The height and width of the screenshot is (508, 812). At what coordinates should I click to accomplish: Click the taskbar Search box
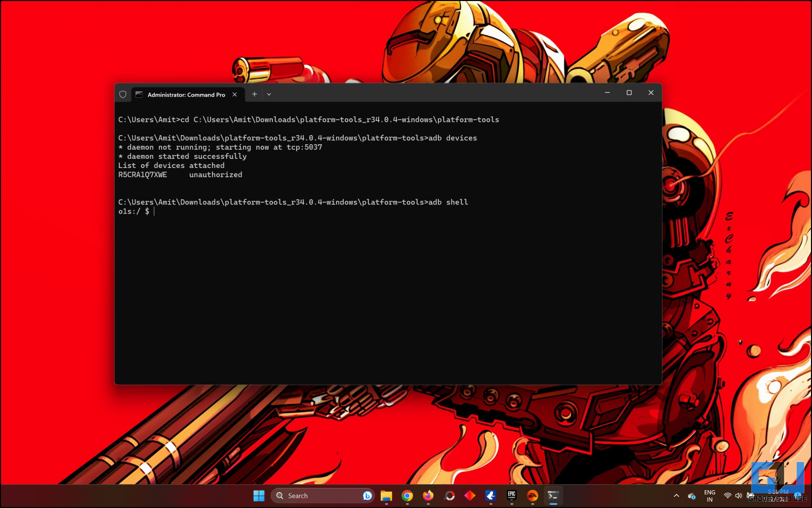point(323,496)
